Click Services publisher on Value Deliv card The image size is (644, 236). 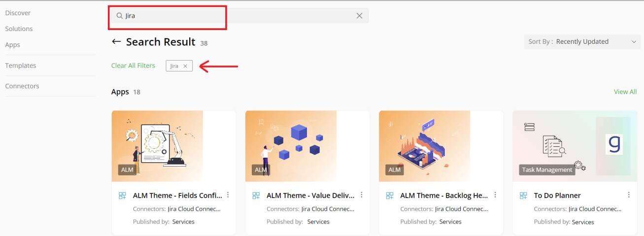pyautogui.click(x=318, y=222)
